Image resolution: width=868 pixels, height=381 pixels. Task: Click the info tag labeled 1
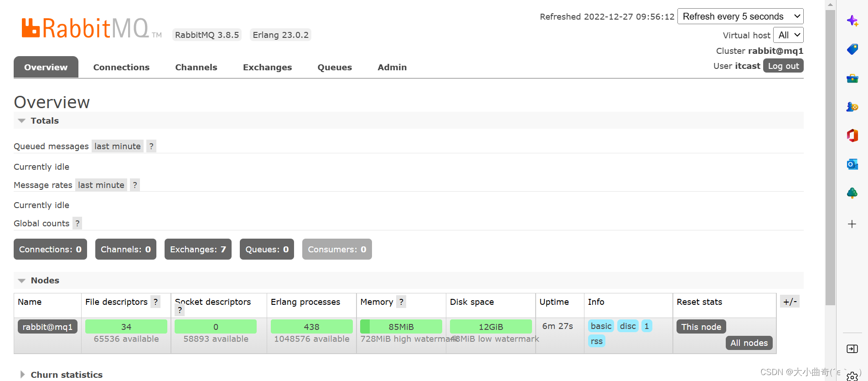coord(646,326)
